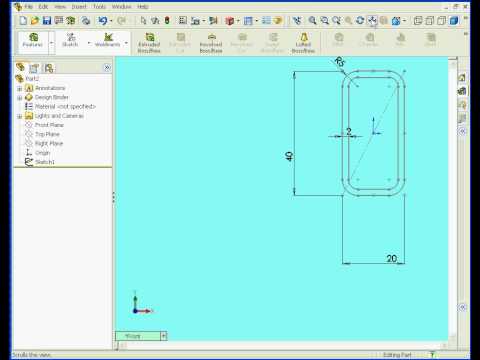This screenshot has width=480, height=360.
Task: Click the 20 width dimension
Action: (392, 258)
